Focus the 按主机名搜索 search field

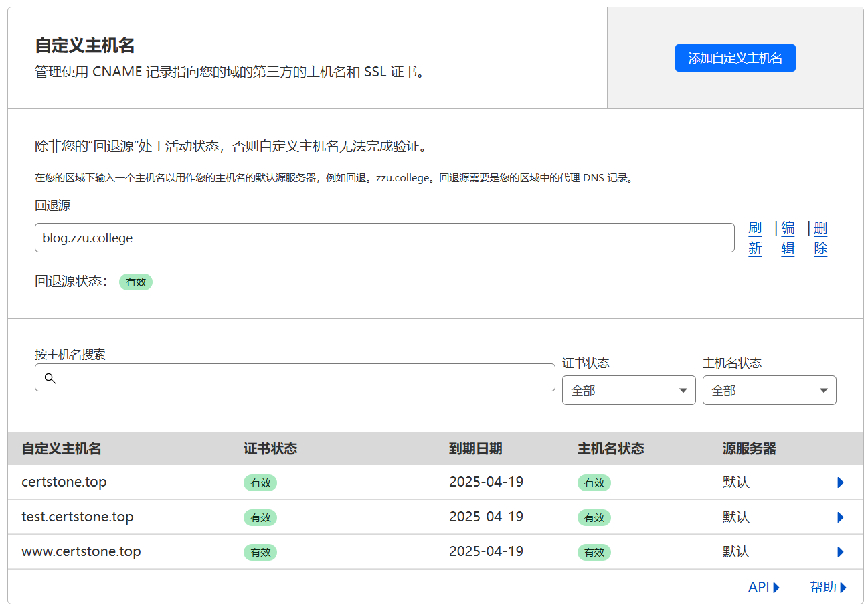(x=301, y=378)
